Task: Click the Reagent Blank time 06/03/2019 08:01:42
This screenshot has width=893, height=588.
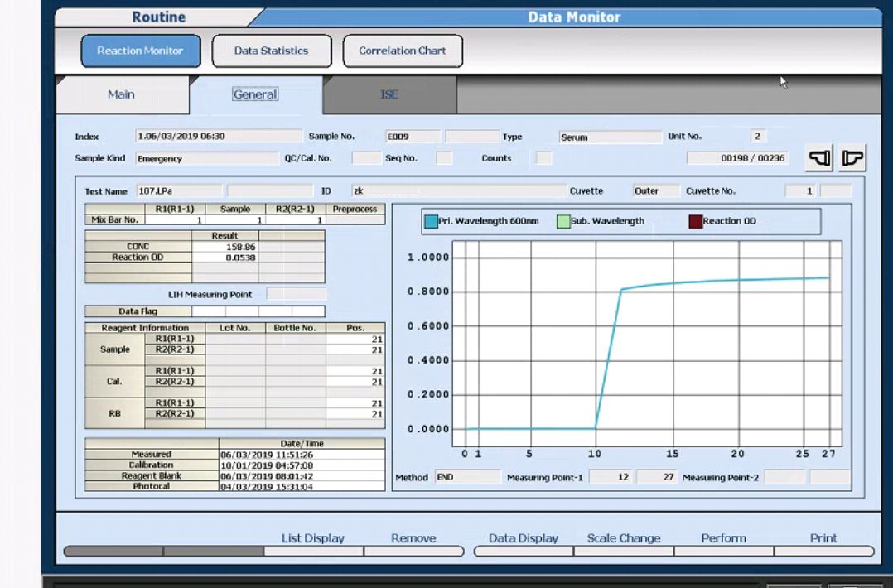Action: coord(302,476)
